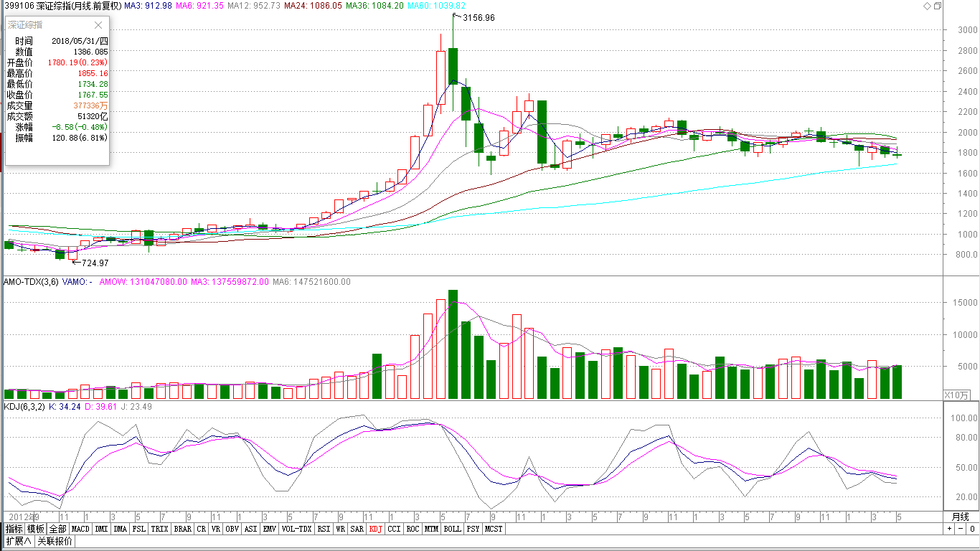Click the 724.97 low price marker
This screenshot has width=980, height=551.
click(96, 263)
